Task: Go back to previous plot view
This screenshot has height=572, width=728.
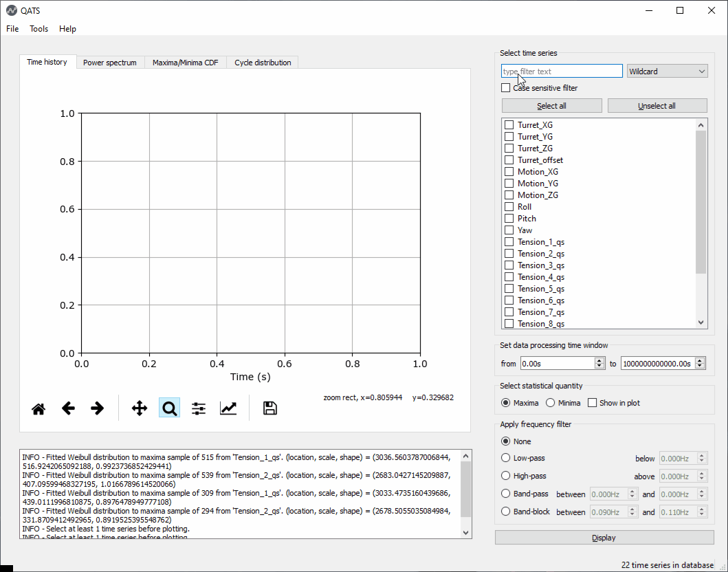Action: pyautogui.click(x=68, y=408)
